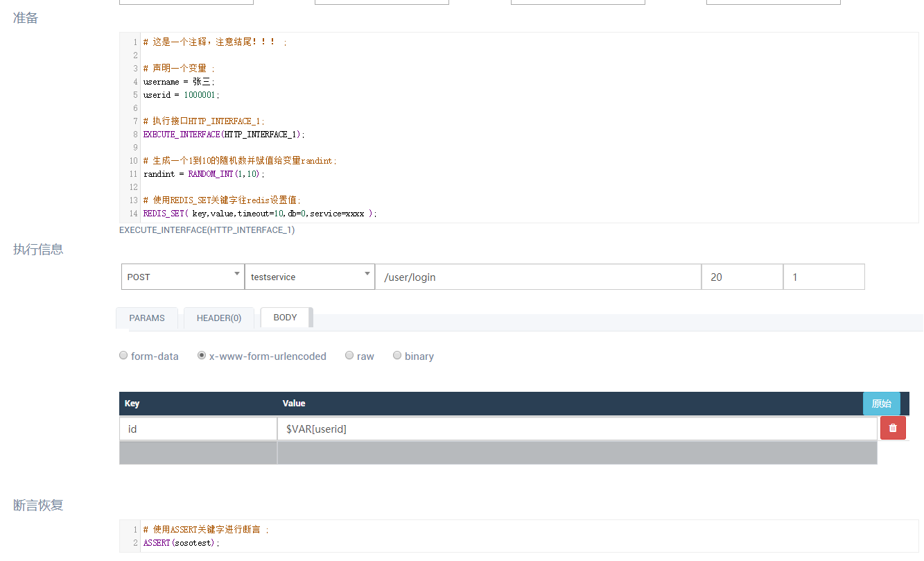Choose the raw body radio option

click(349, 355)
